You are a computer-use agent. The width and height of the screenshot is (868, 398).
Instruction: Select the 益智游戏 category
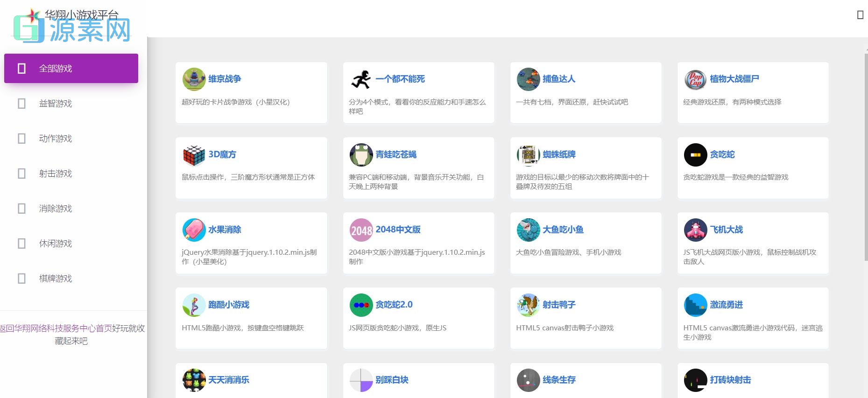pos(71,104)
